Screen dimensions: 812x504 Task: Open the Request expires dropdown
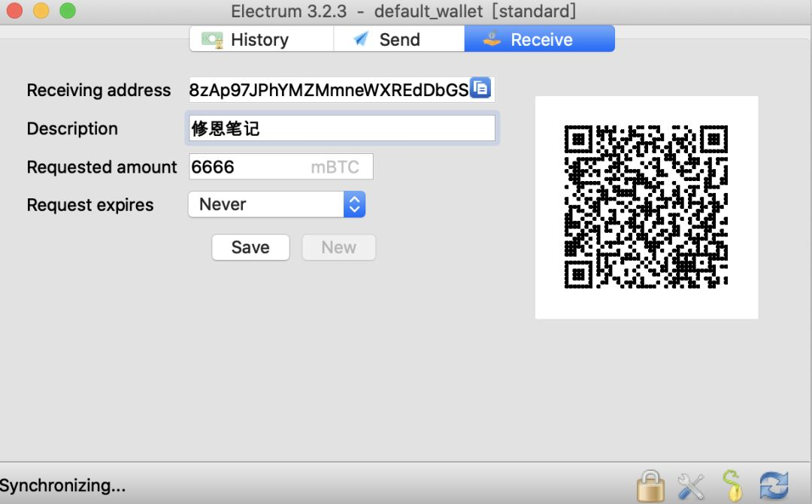pos(277,204)
